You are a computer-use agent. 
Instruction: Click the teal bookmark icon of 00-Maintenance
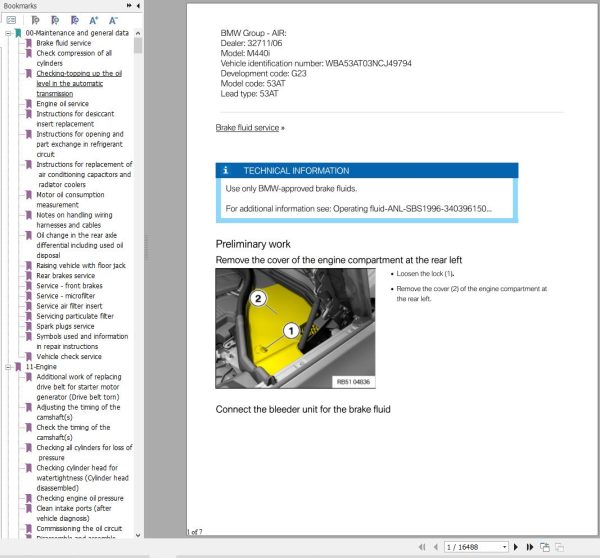(x=18, y=33)
